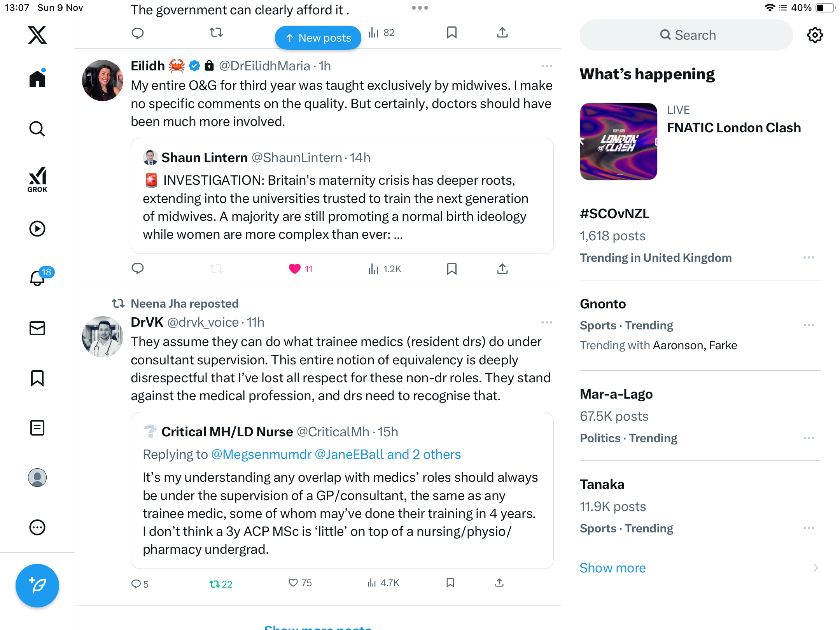Open search settings gear

click(815, 35)
